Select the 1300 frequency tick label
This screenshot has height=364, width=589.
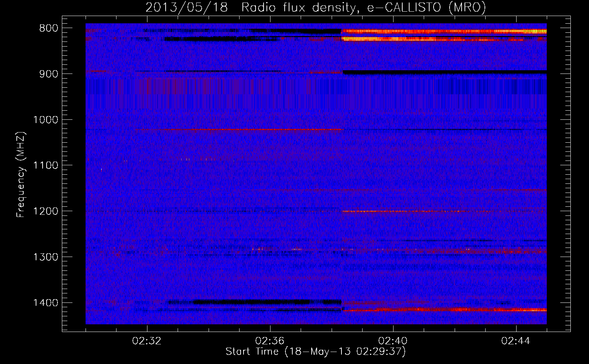(x=46, y=257)
